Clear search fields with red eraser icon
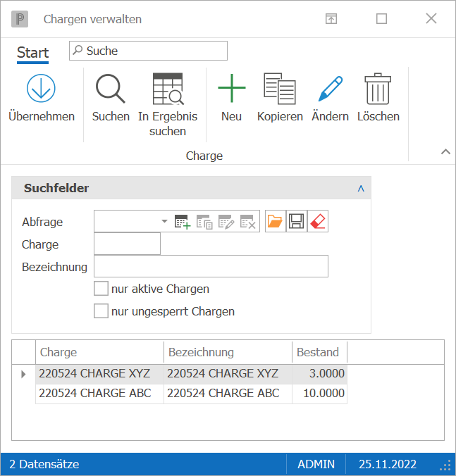Screen dimensions: 456x476 (318, 221)
